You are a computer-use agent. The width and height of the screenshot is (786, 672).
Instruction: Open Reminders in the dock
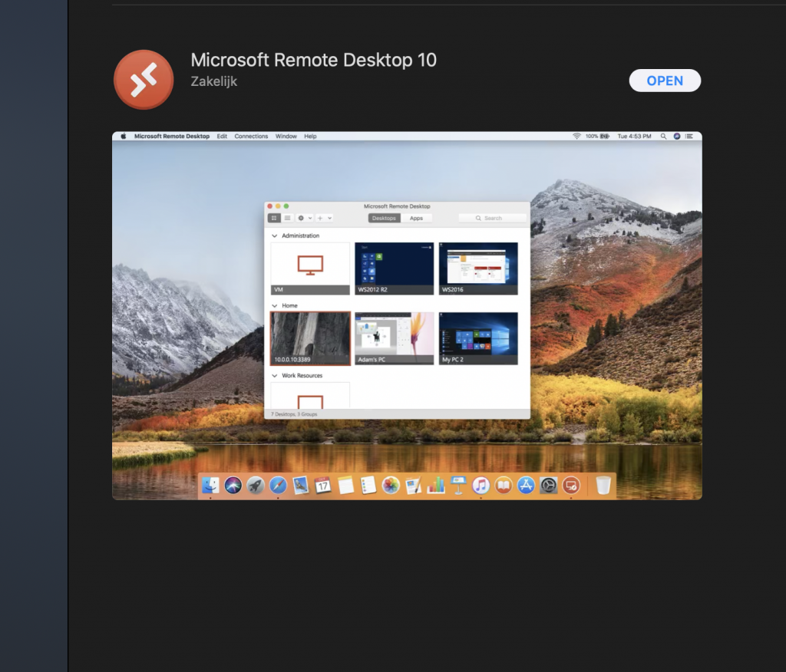pyautogui.click(x=368, y=485)
